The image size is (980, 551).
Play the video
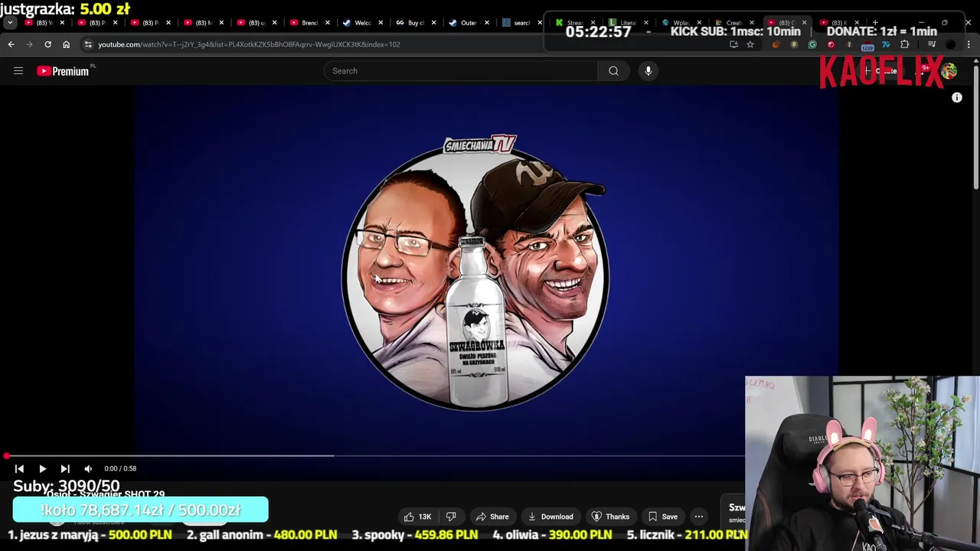point(42,468)
